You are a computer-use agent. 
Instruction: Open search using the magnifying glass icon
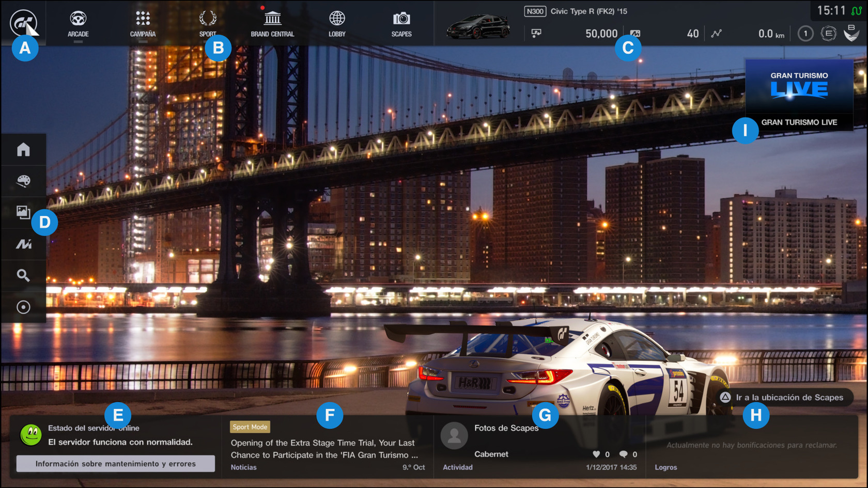tap(23, 275)
